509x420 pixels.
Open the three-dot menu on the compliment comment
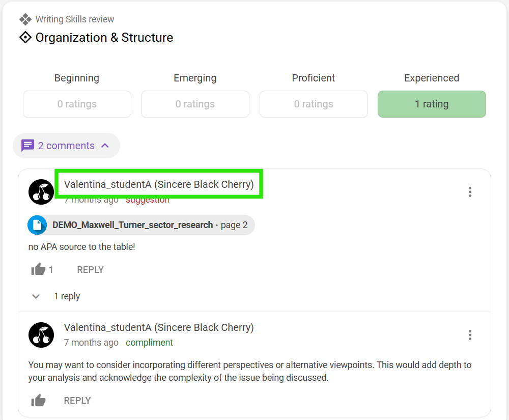pyautogui.click(x=470, y=335)
